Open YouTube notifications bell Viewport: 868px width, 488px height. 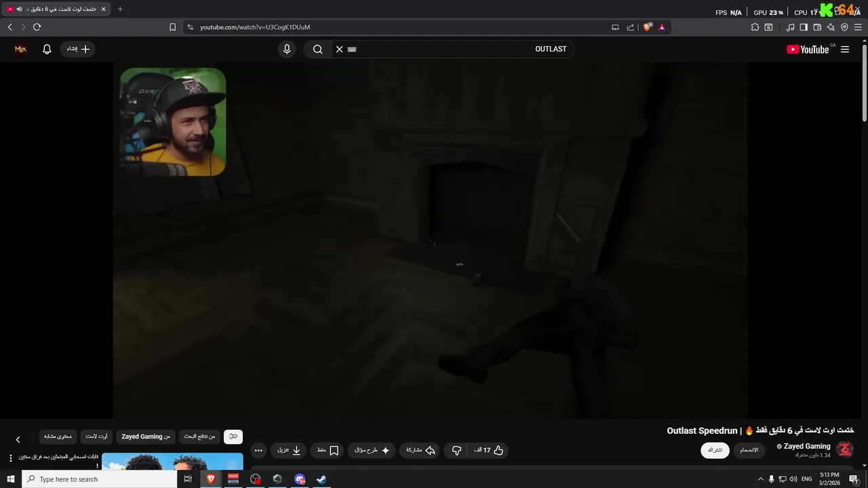(47, 49)
